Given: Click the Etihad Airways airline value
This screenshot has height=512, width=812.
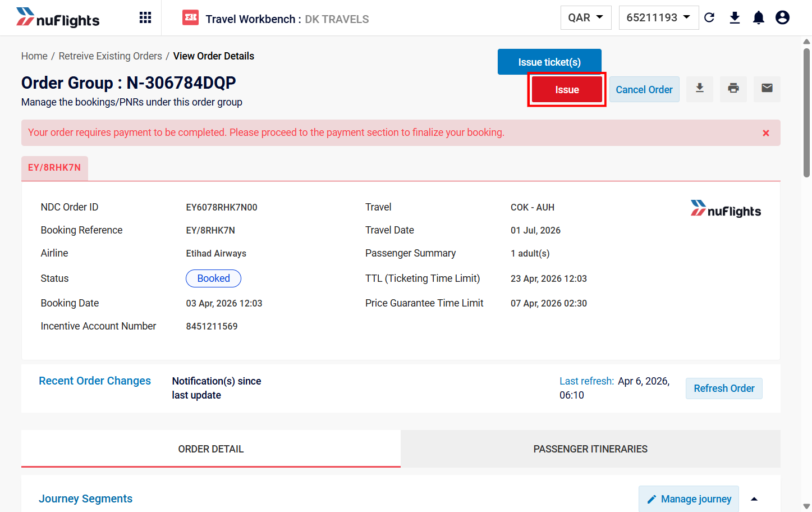Looking at the screenshot, I should (x=216, y=254).
